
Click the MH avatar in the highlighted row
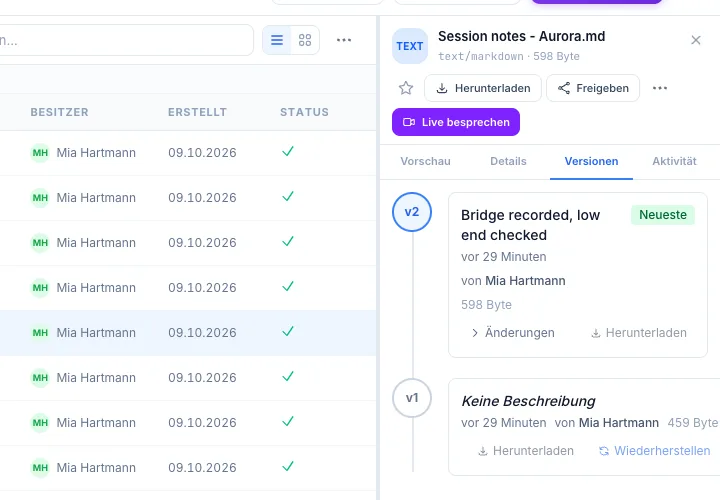coord(40,332)
